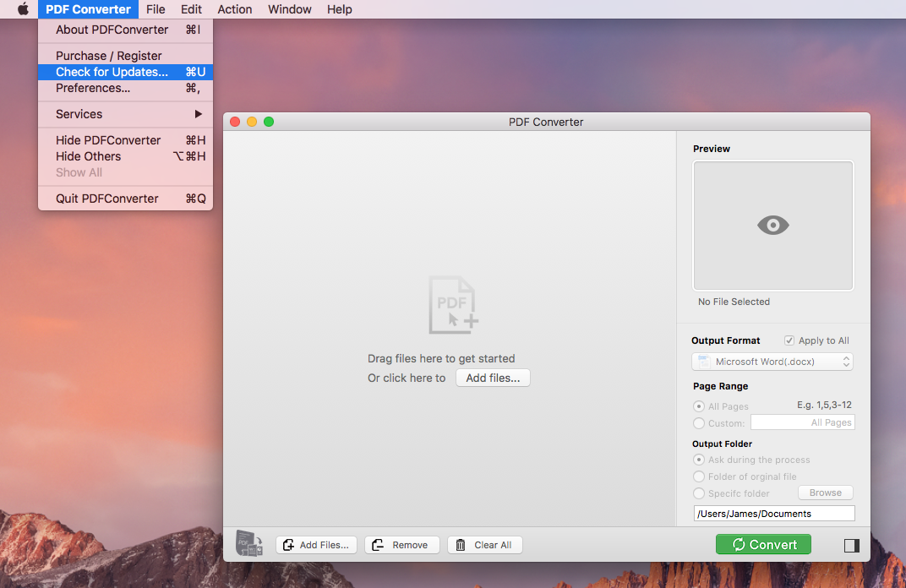Open the Window menu
The image size is (906, 588).
click(290, 9)
